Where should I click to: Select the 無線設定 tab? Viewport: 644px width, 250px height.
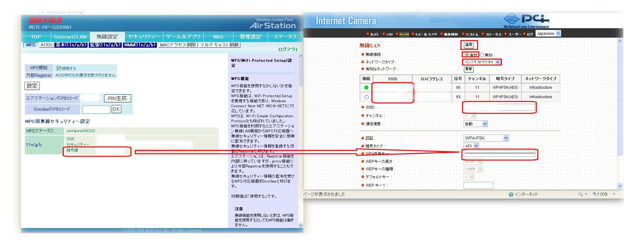click(107, 37)
